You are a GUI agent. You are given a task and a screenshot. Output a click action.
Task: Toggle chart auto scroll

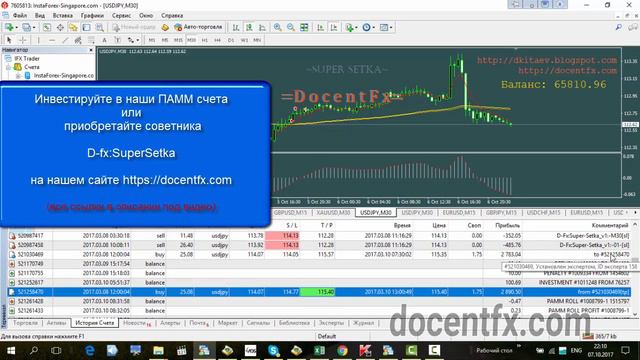tap(320, 27)
